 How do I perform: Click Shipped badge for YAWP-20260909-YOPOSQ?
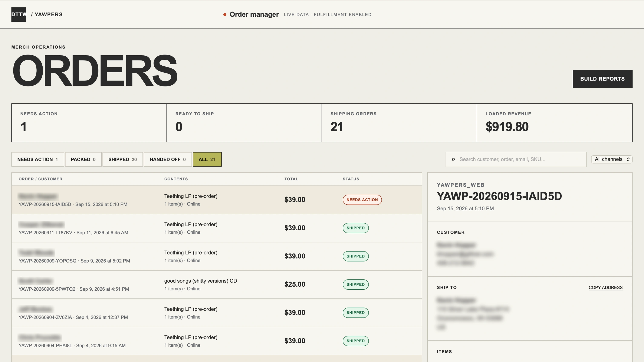(355, 256)
